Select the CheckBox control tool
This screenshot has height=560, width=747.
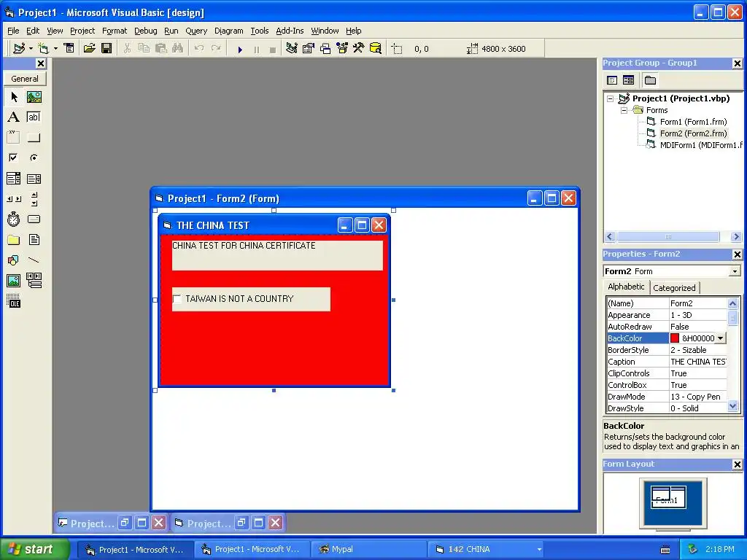pyautogui.click(x=14, y=157)
